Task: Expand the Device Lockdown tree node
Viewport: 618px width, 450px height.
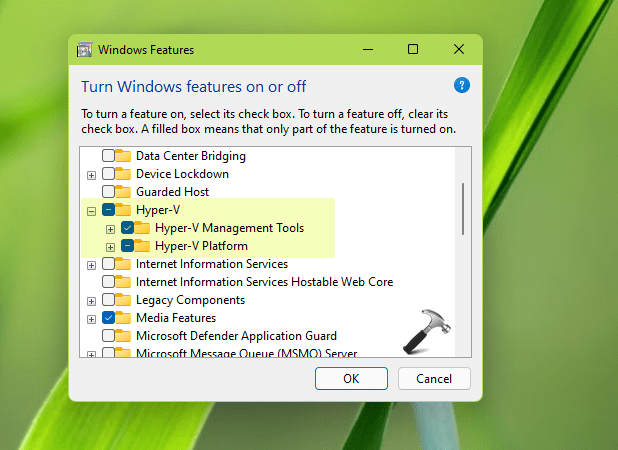Action: [x=91, y=175]
